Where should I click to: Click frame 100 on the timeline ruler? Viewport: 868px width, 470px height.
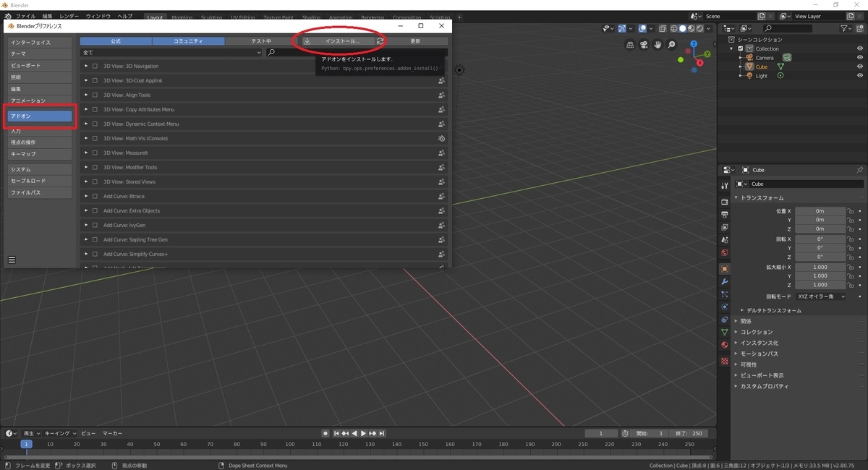(289, 444)
